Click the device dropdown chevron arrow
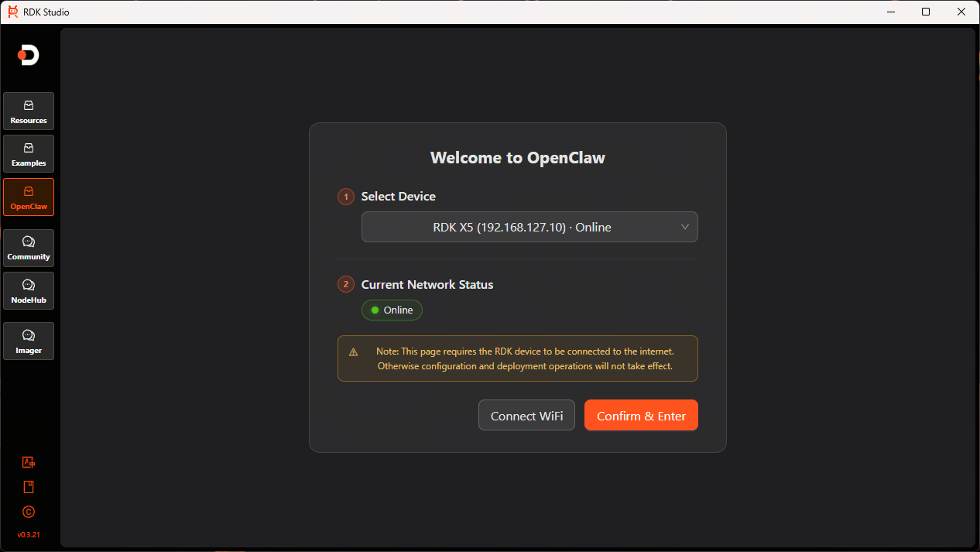980x552 pixels. tap(685, 227)
